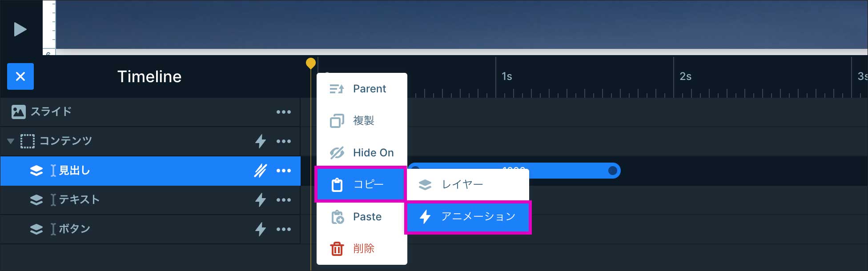The height and width of the screenshot is (271, 868).
Task: Close the Timeline panel with X button
Action: point(20,76)
